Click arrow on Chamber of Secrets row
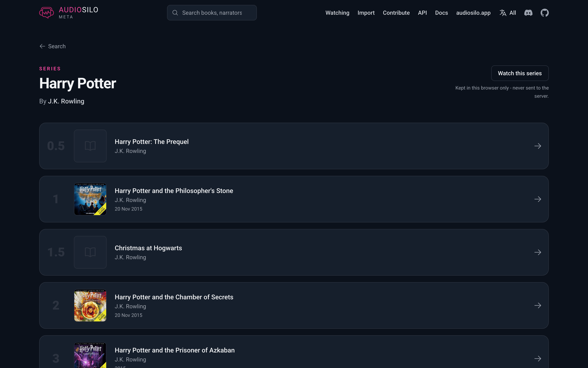 coord(538,305)
